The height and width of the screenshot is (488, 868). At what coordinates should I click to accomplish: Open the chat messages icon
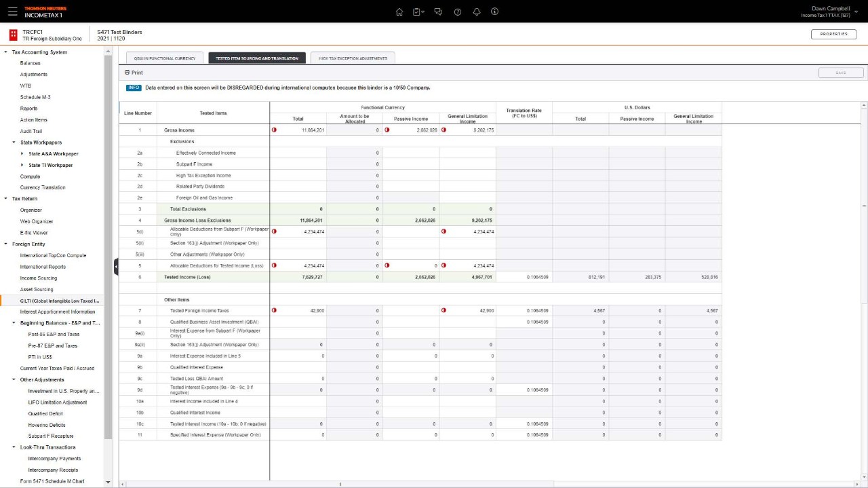(x=438, y=12)
